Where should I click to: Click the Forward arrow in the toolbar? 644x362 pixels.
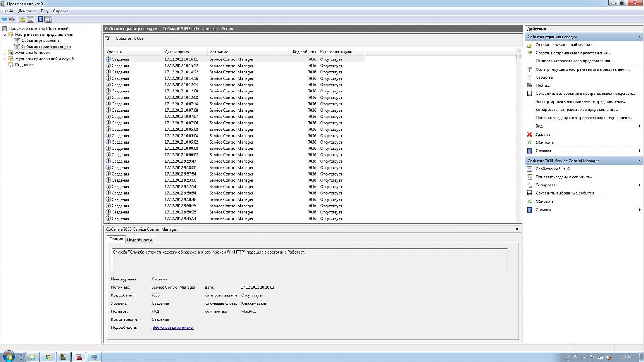pos(12,19)
